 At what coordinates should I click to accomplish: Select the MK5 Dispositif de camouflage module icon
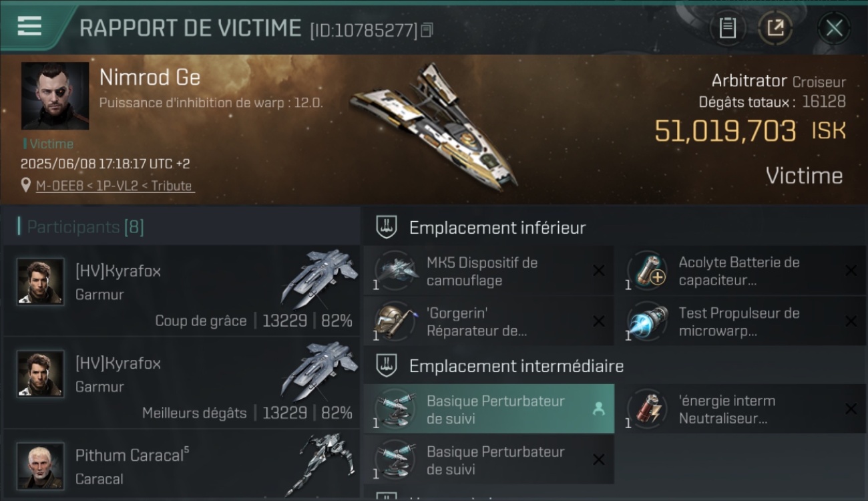[x=396, y=271]
